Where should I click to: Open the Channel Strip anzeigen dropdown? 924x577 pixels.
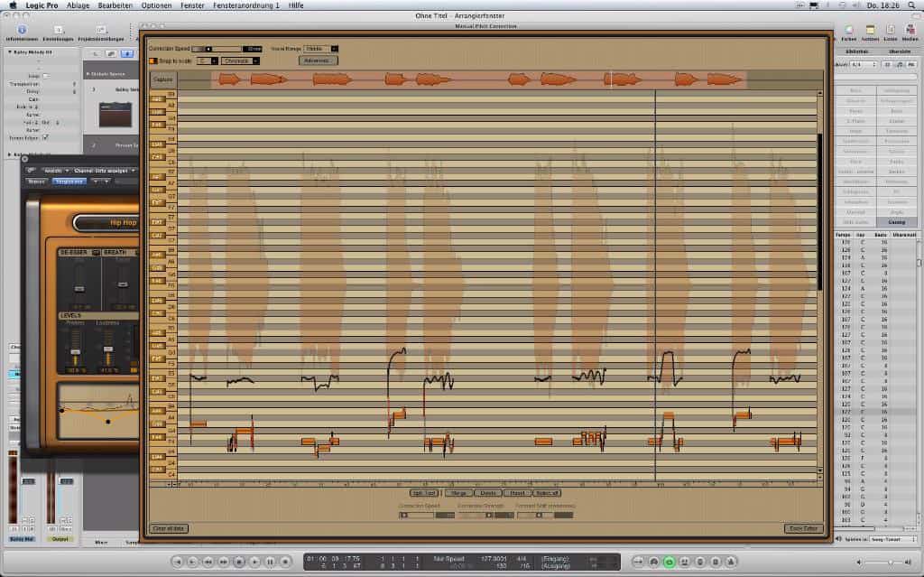pyautogui.click(x=105, y=171)
